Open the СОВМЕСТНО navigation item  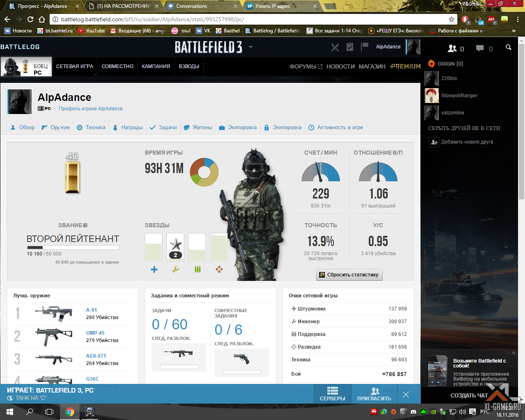pos(118,66)
